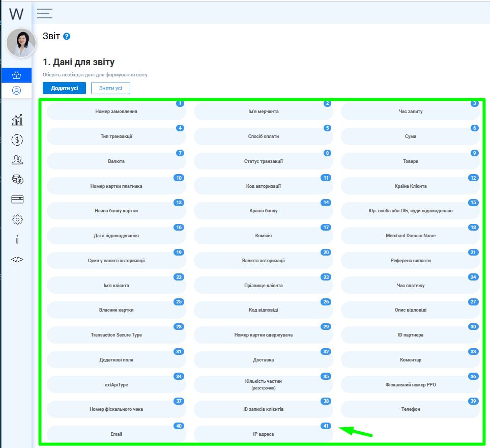Add Дата відшкодування to report
The width and height of the screenshot is (490, 448).
pos(116,236)
